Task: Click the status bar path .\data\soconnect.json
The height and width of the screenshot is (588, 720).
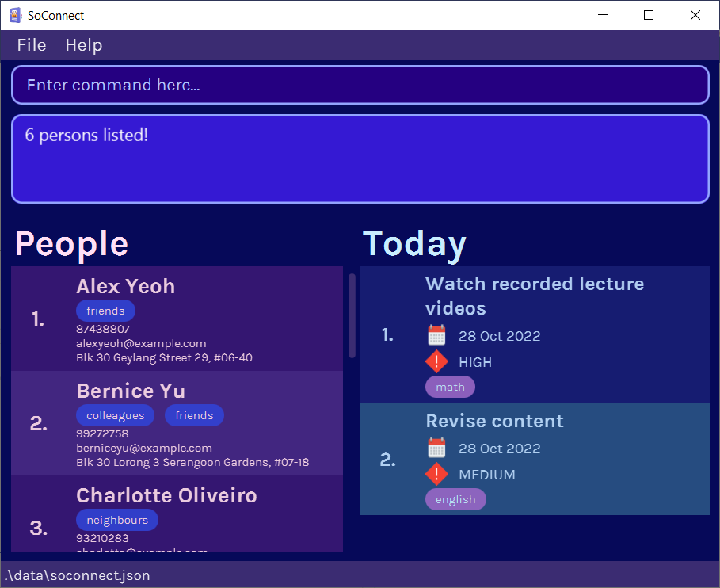Action: 77,575
